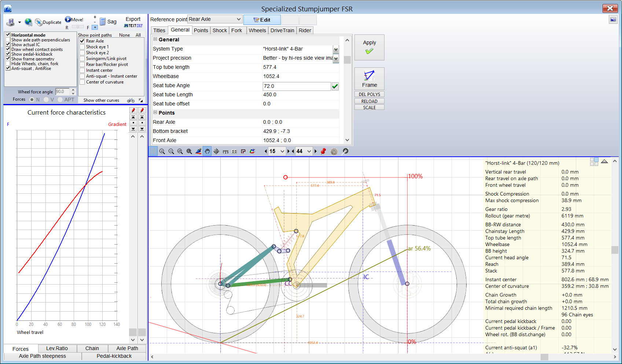Click the SCALE button
Screen dimensions: 622x364
click(369, 108)
